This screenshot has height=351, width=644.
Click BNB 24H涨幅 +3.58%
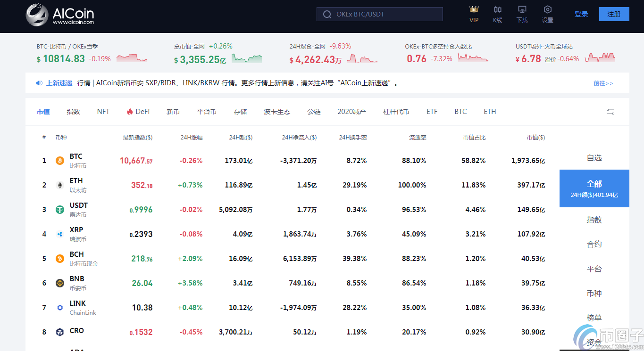pyautogui.click(x=190, y=283)
